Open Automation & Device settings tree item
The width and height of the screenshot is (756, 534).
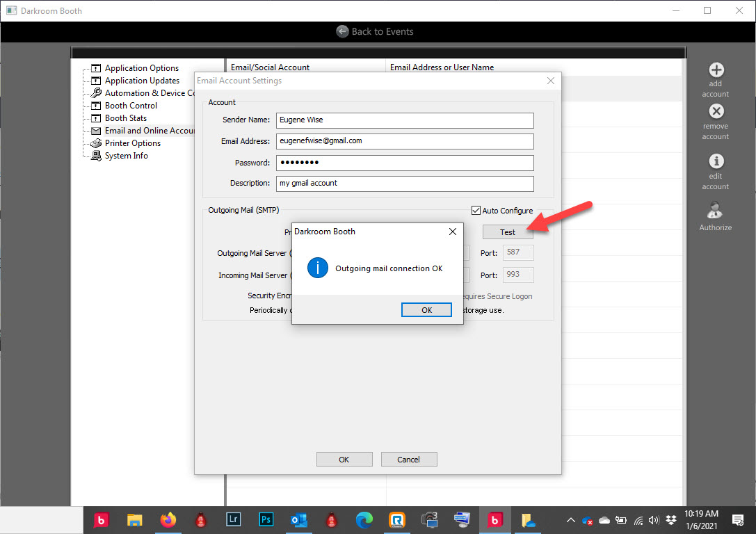point(150,93)
